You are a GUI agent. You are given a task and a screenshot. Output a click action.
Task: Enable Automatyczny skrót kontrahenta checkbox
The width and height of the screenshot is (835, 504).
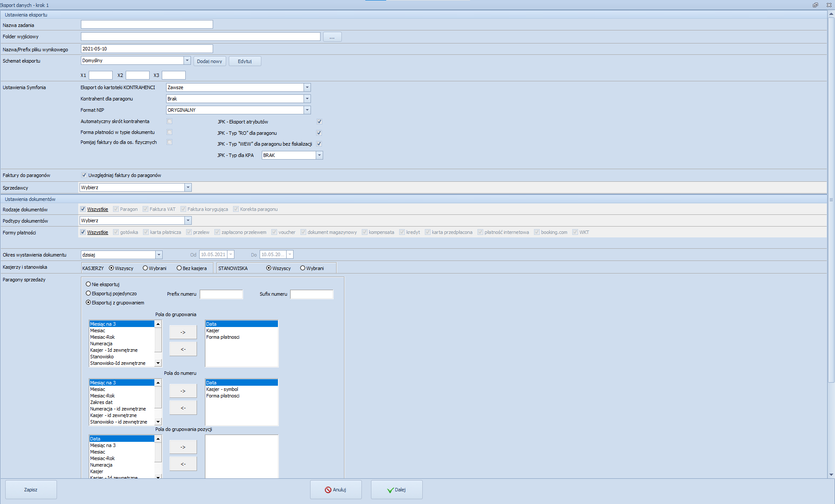point(170,121)
